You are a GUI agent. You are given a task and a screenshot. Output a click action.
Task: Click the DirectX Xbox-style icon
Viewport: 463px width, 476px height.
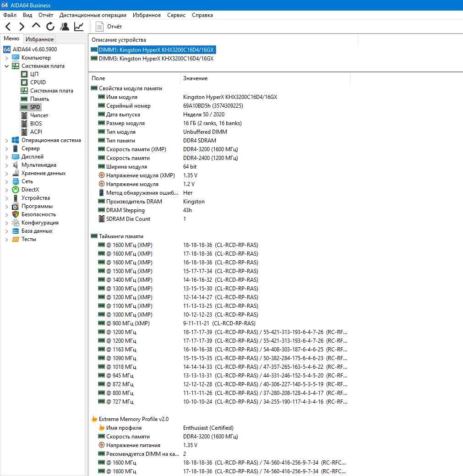click(16, 190)
